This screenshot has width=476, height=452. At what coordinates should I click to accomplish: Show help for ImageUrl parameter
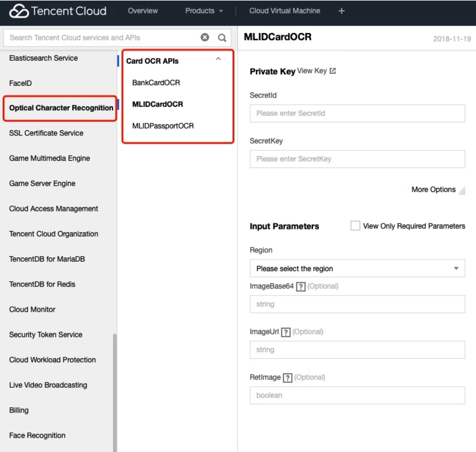coord(286,332)
